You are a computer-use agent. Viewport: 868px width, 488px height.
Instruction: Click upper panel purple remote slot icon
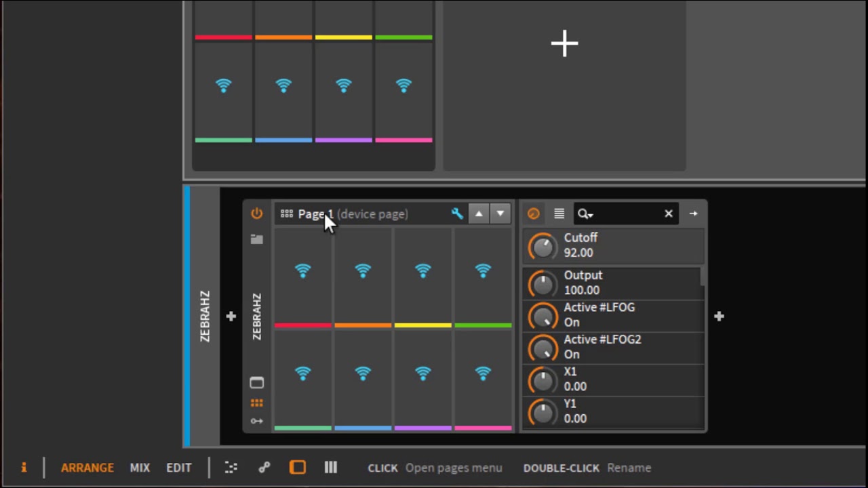point(344,85)
